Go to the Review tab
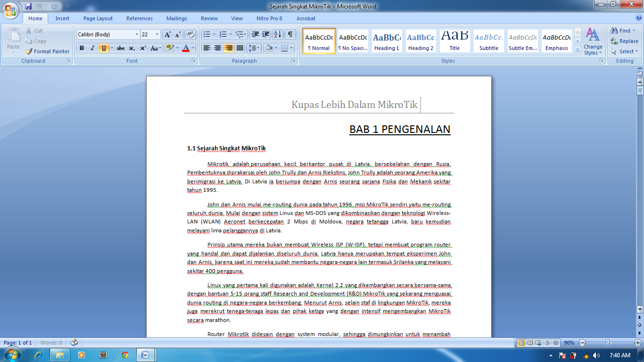The height and width of the screenshot is (362, 644). coord(209,18)
